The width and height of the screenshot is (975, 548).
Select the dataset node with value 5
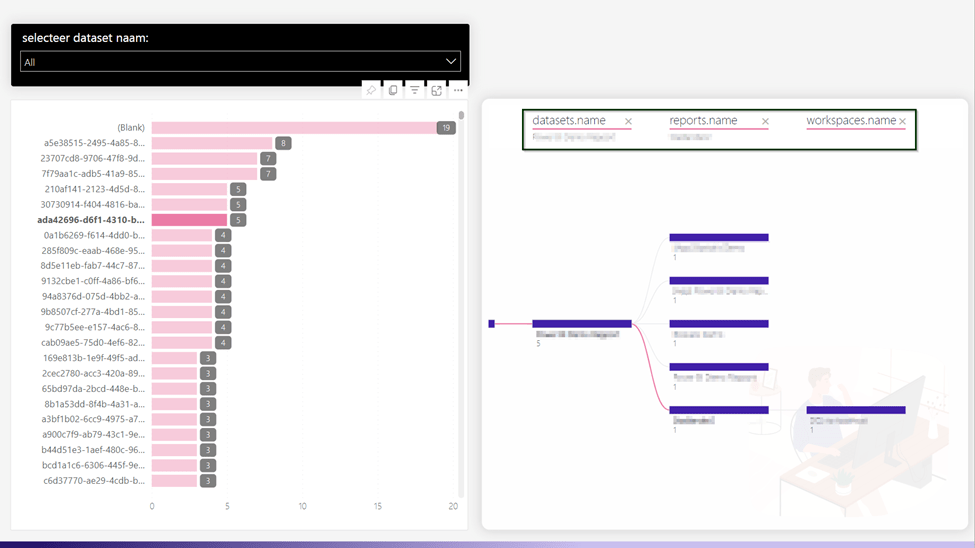pyautogui.click(x=581, y=323)
